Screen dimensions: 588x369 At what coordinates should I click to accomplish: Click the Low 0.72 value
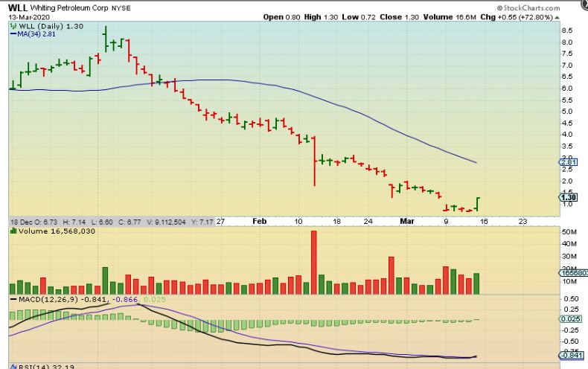[x=359, y=17]
